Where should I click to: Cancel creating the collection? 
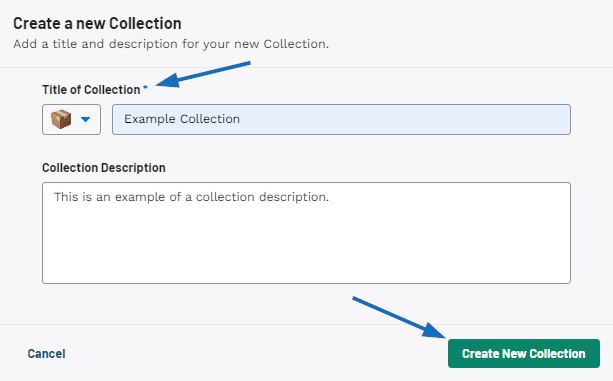coord(46,354)
